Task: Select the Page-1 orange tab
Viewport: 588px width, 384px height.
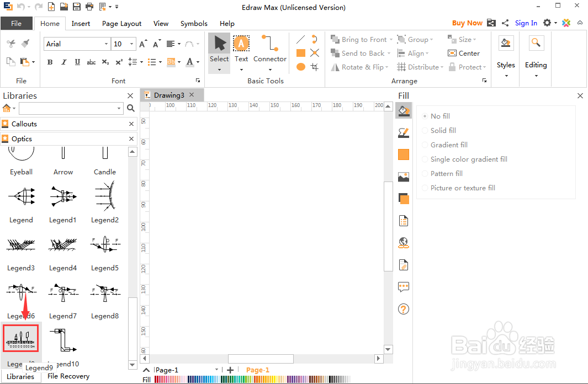Action: click(x=258, y=370)
